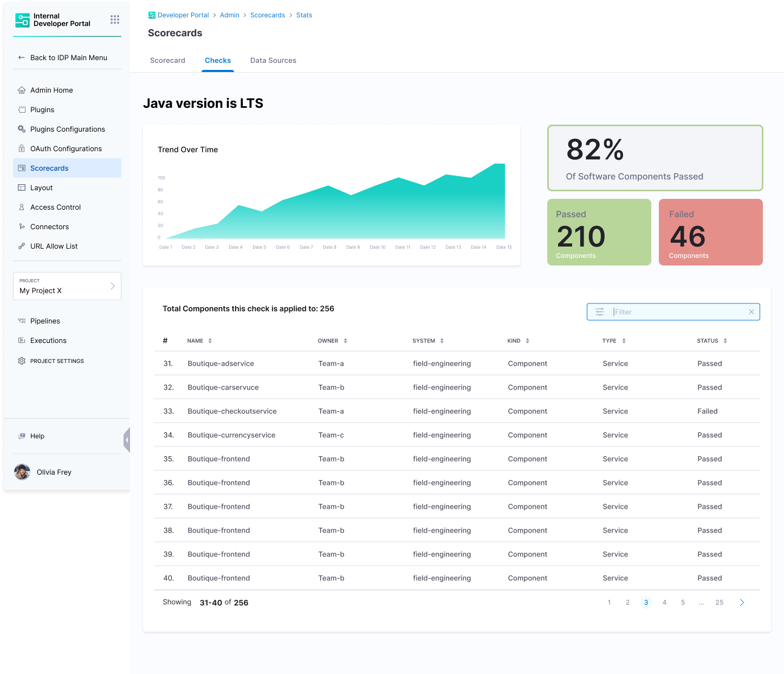Click the Plugins puzzle icon
This screenshot has width=784, height=674.
(x=22, y=110)
